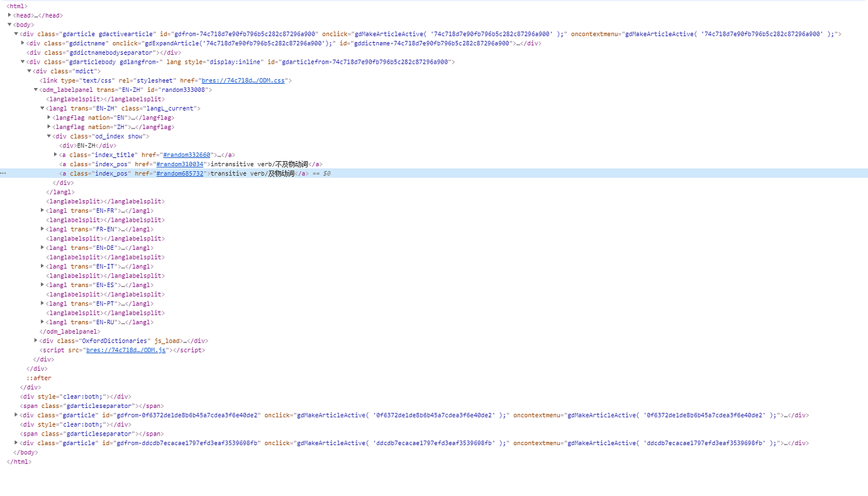Click the ellipsis beside the selected row
868x496 pixels.
click(x=4, y=174)
